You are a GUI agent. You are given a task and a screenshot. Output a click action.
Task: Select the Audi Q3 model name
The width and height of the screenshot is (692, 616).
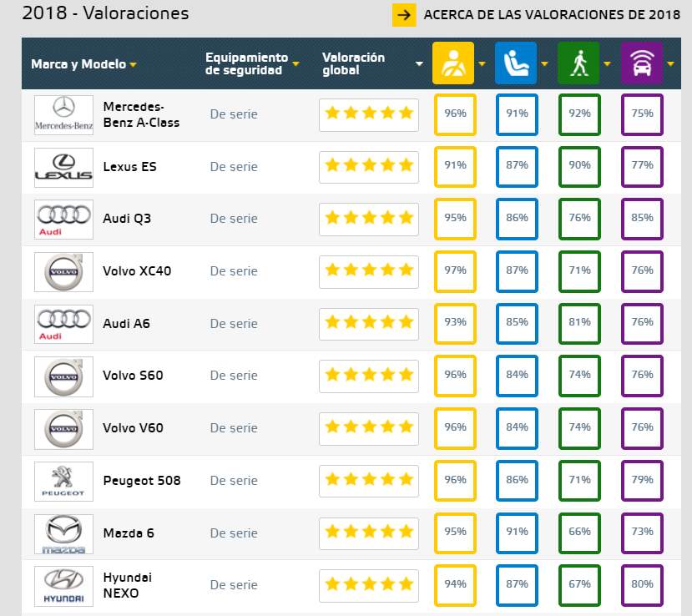tap(127, 219)
